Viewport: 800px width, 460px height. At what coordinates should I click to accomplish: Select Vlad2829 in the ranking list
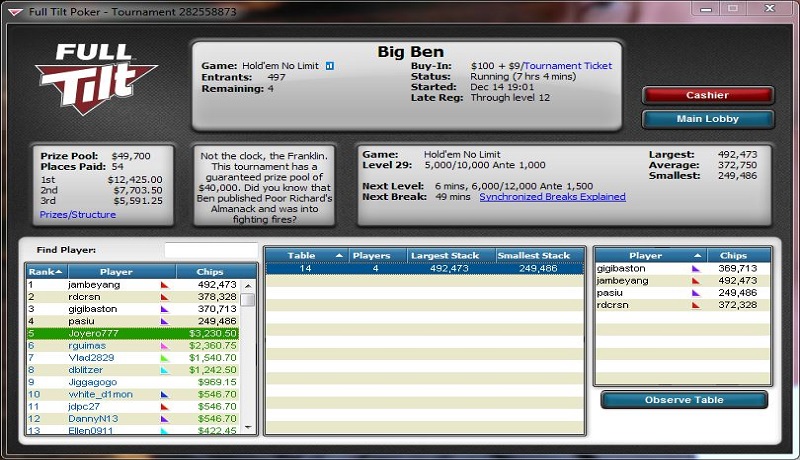point(133,358)
